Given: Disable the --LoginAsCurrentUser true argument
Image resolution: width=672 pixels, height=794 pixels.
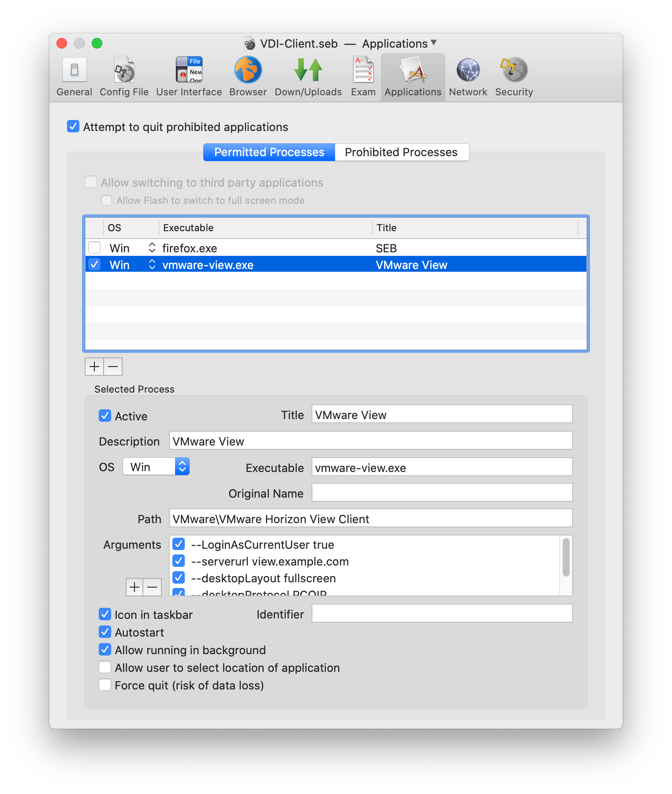Looking at the screenshot, I should pyautogui.click(x=179, y=544).
